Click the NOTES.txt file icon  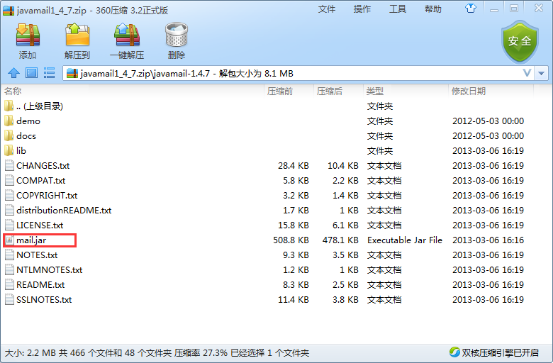10,255
